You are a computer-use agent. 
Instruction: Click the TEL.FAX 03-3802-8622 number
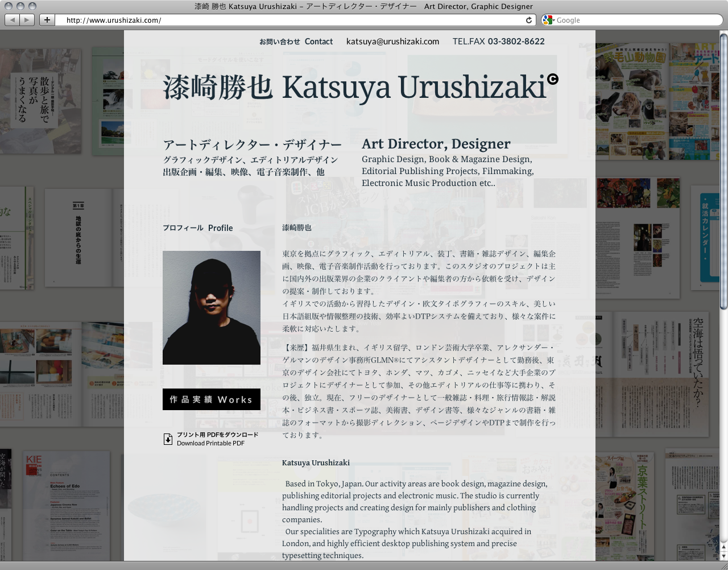tap(499, 42)
